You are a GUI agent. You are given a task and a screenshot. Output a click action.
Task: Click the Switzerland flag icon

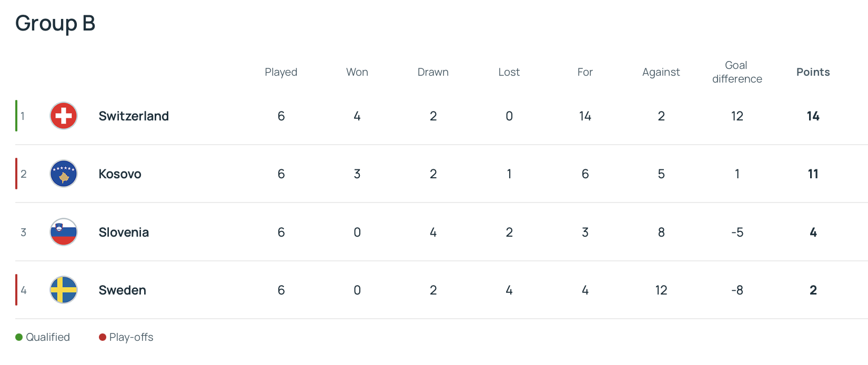click(x=64, y=116)
